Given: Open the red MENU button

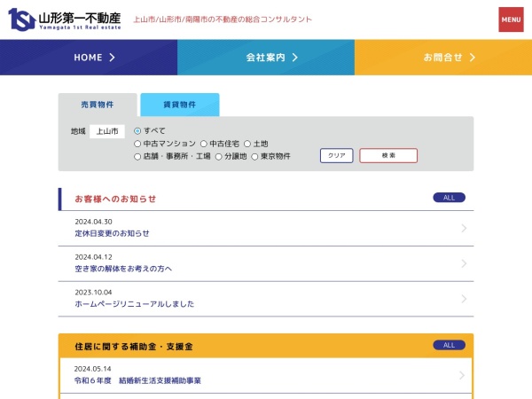Looking at the screenshot, I should point(511,20).
